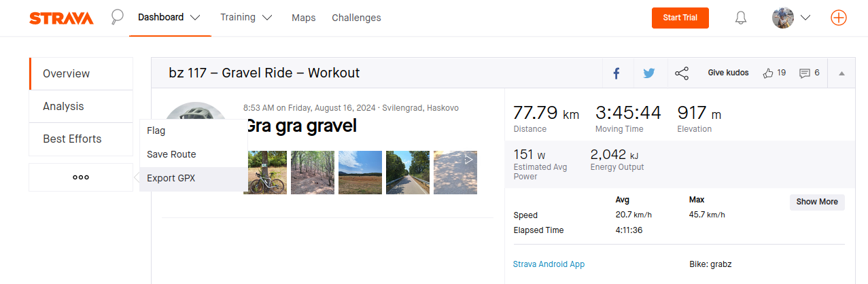
Task: Collapse the activity header triangle
Action: (x=841, y=73)
